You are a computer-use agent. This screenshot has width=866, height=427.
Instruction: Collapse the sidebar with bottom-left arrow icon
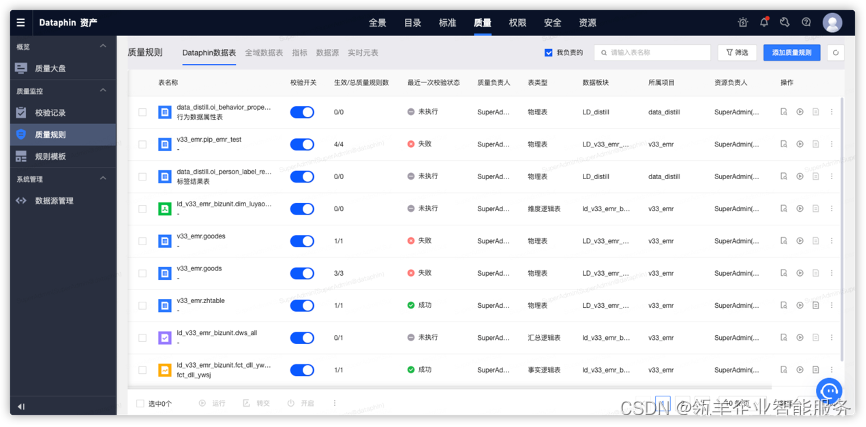coord(21,407)
